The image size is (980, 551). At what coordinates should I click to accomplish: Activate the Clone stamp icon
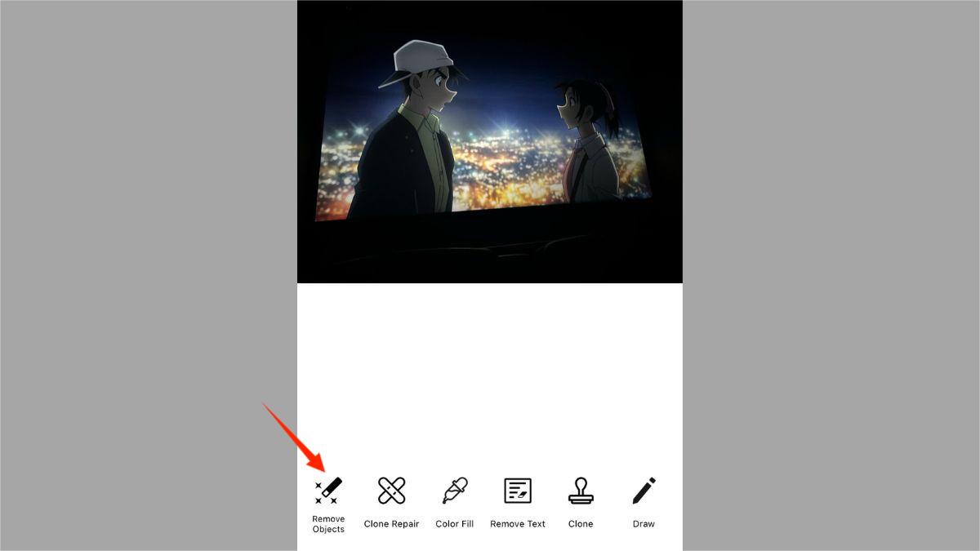(581, 491)
